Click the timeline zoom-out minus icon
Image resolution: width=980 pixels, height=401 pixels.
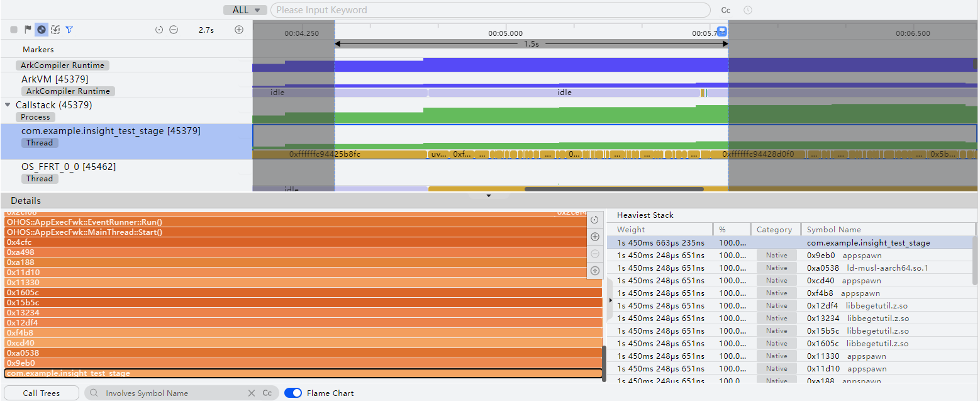pos(174,30)
